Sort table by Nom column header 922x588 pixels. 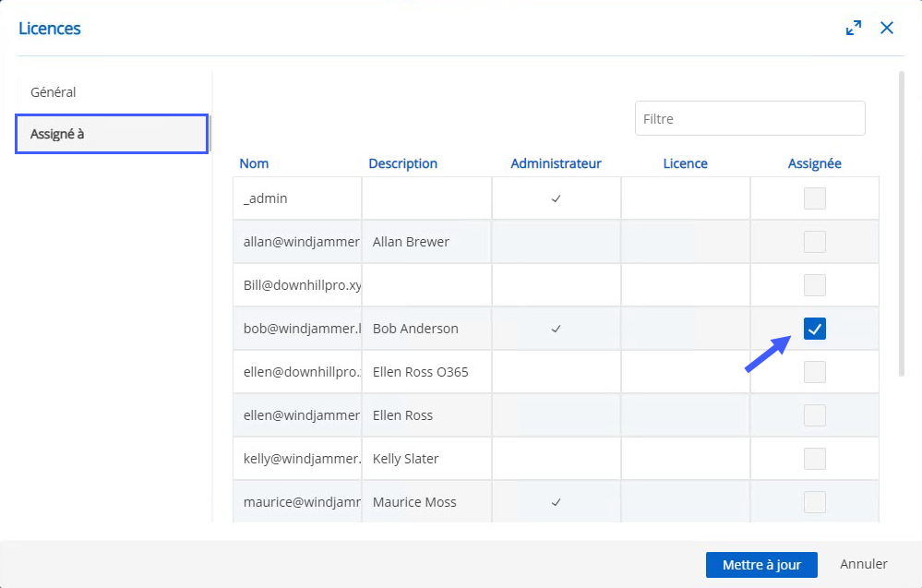tap(254, 163)
